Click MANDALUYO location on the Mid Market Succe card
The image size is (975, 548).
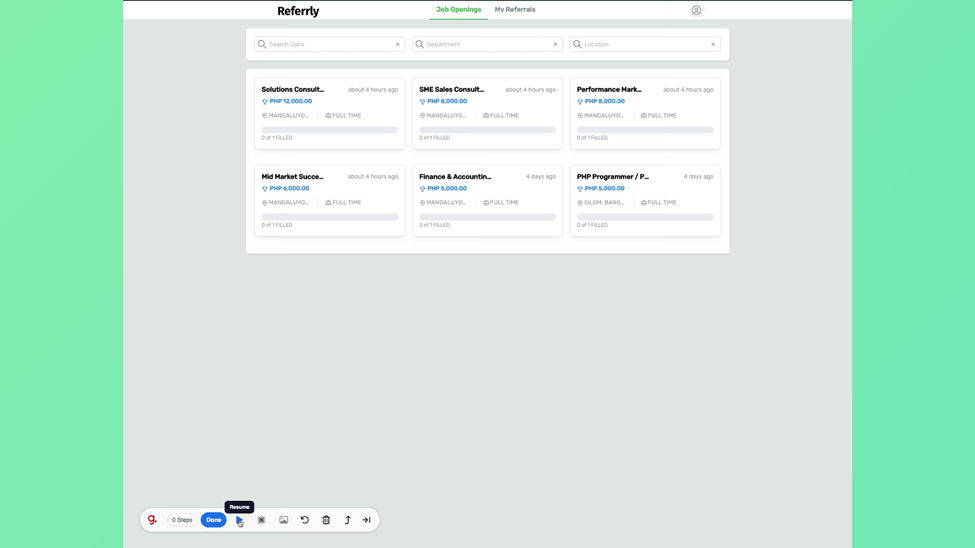tap(289, 203)
